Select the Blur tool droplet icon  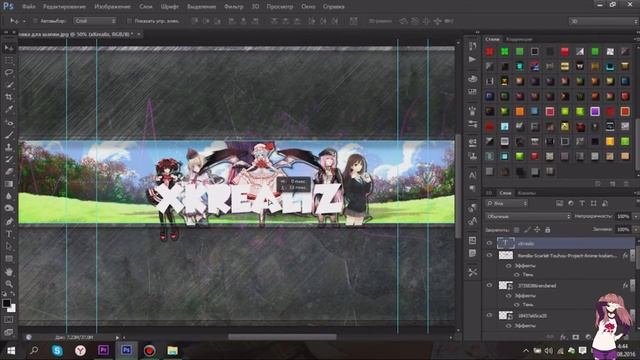pos(9,196)
